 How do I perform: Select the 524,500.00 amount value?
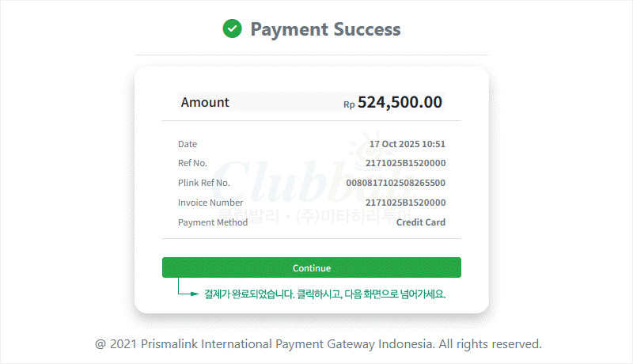(400, 102)
